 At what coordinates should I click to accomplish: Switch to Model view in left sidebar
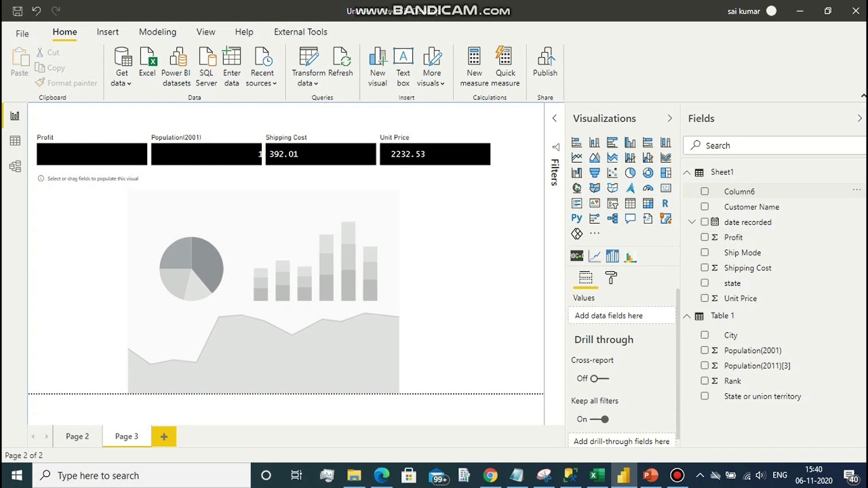pos(15,166)
